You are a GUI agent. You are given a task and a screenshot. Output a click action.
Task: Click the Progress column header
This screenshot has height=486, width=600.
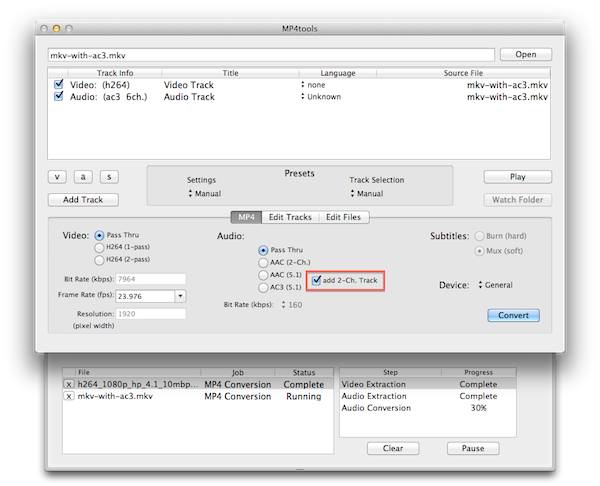(478, 372)
